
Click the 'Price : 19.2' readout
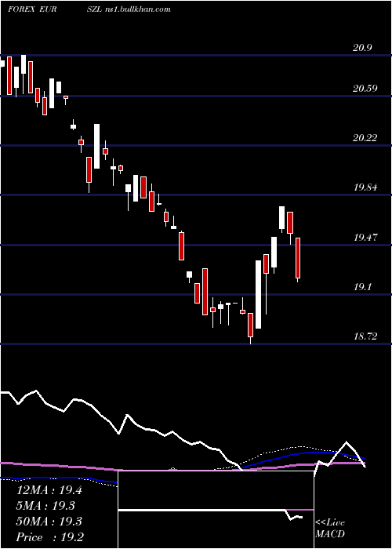click(49, 537)
